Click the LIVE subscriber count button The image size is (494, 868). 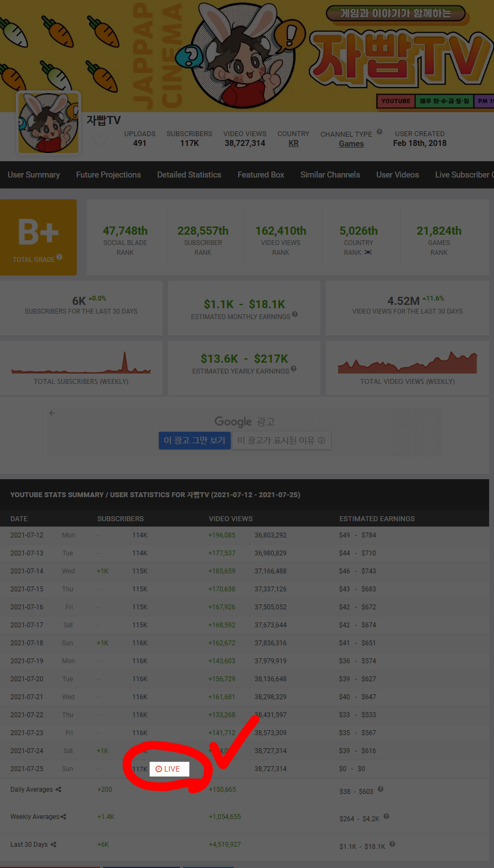tap(169, 769)
